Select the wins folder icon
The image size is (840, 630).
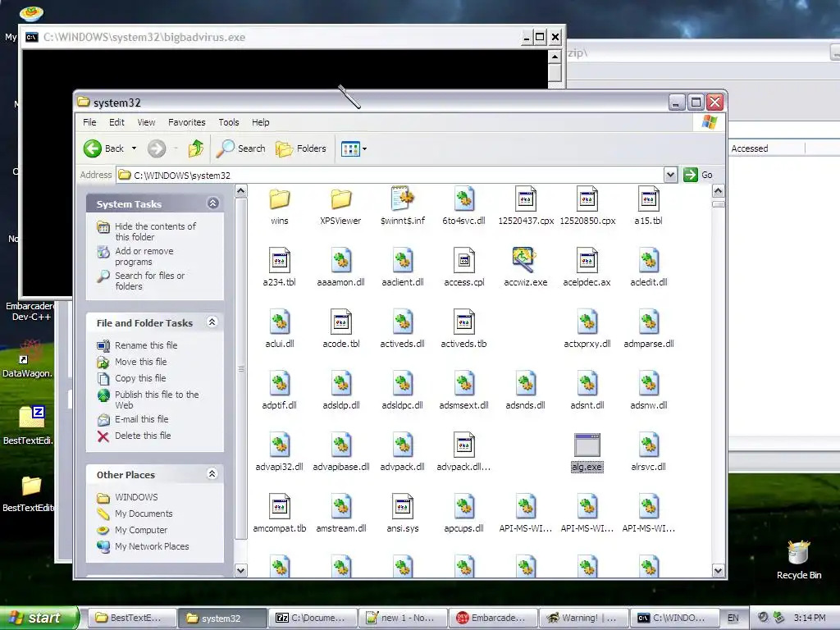[280, 199]
